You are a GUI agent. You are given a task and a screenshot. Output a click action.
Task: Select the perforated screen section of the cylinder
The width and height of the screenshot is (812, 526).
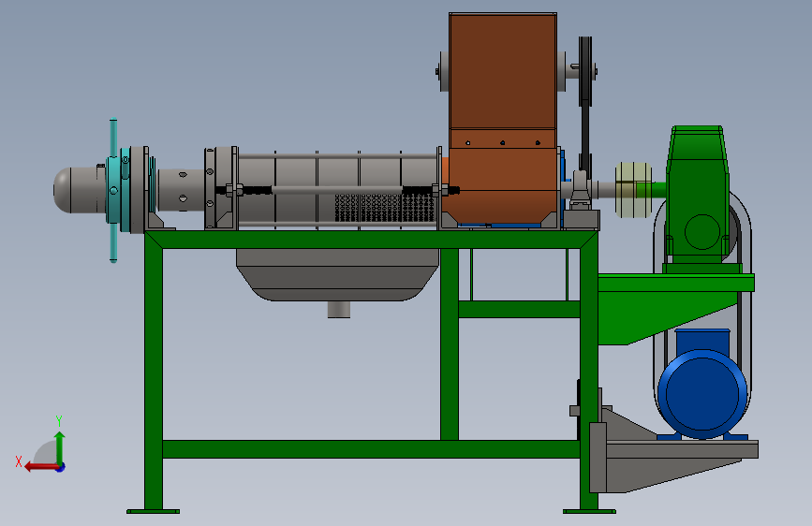pos(385,208)
